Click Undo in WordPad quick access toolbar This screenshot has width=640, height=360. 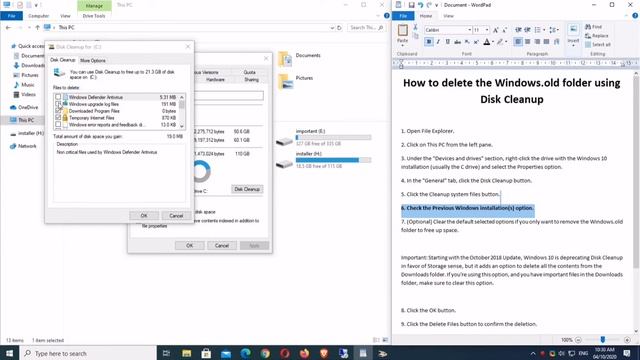(x=420, y=5)
